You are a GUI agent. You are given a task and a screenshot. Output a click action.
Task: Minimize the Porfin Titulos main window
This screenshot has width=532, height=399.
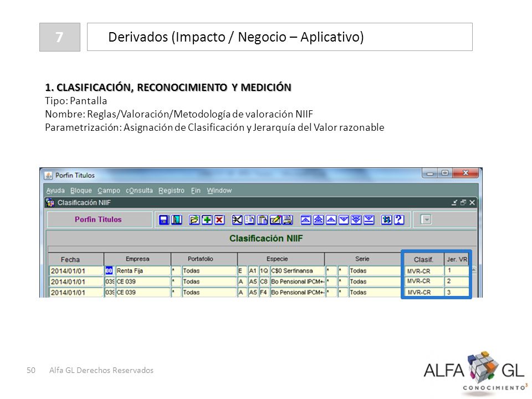(x=430, y=173)
